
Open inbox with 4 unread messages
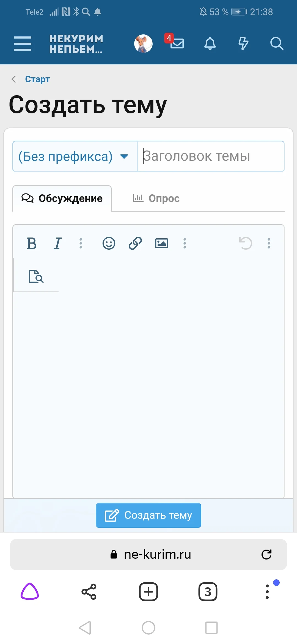(x=177, y=44)
